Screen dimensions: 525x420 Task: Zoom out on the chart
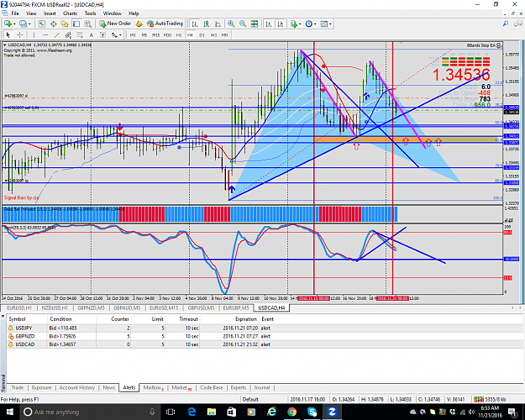click(243, 24)
